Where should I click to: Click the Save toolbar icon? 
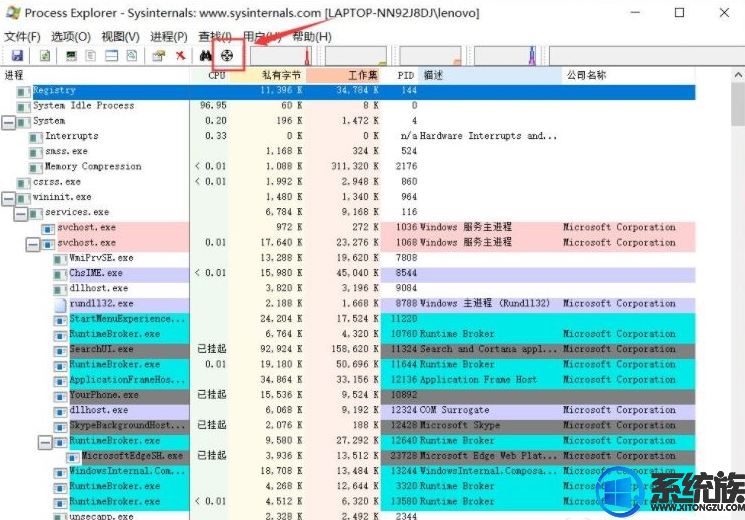point(18,56)
